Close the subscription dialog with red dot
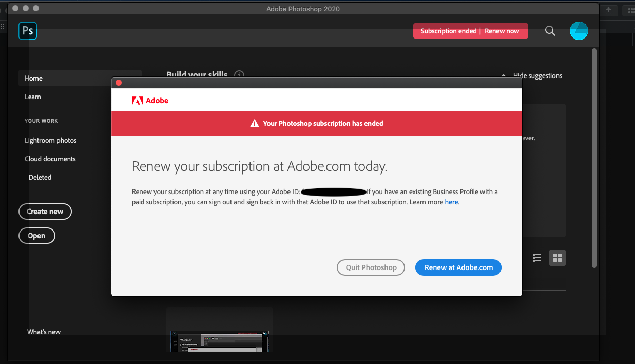 (119, 83)
